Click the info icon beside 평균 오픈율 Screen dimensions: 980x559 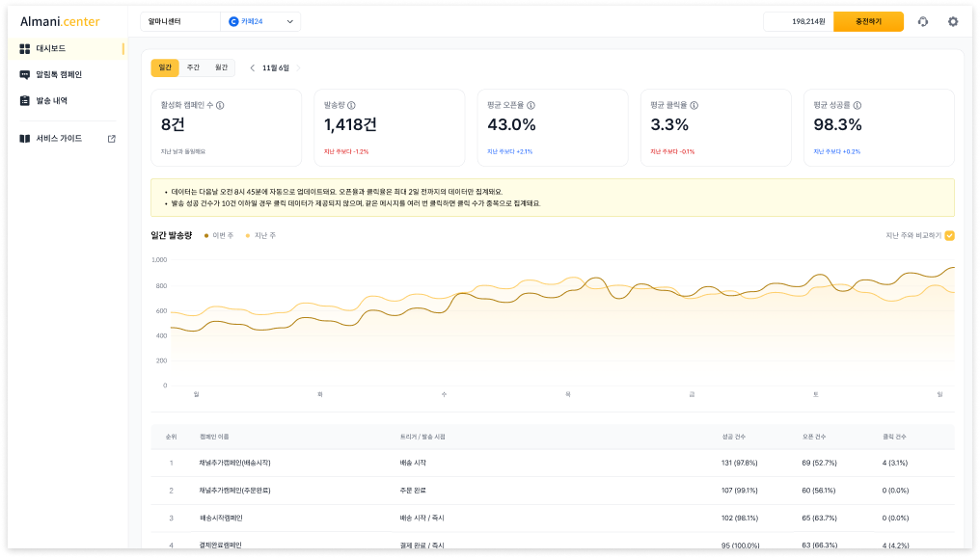point(531,105)
